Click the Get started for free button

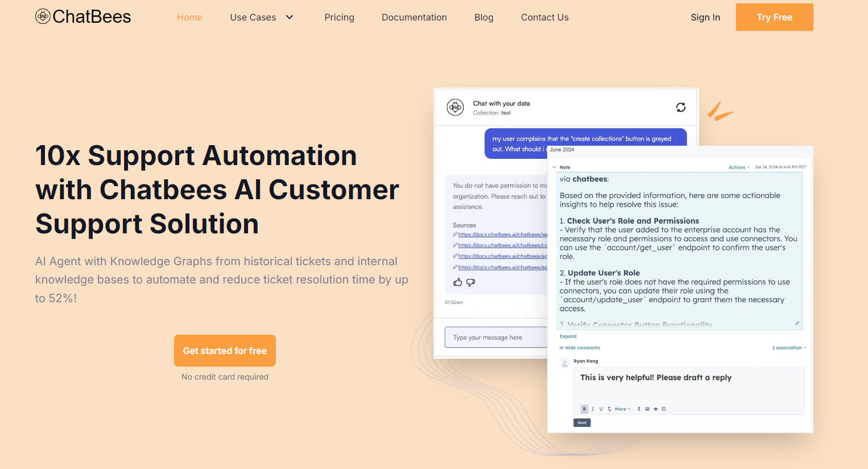pos(225,351)
